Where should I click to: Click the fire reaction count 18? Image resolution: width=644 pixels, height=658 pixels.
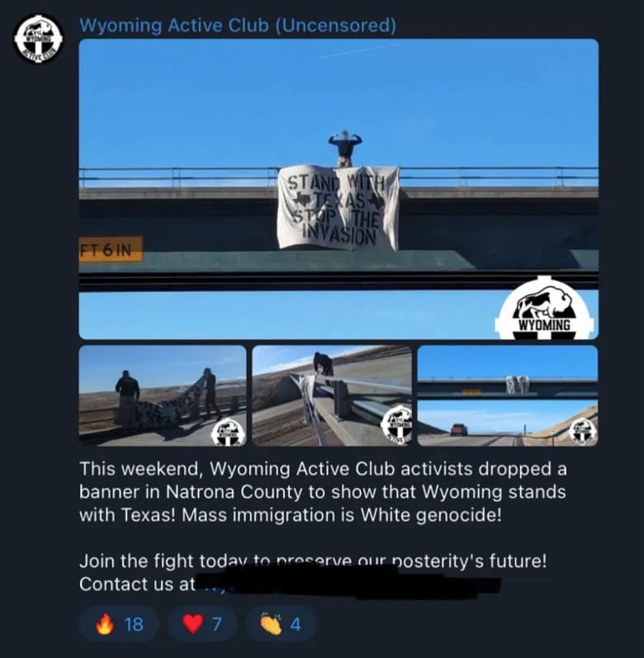click(x=134, y=624)
